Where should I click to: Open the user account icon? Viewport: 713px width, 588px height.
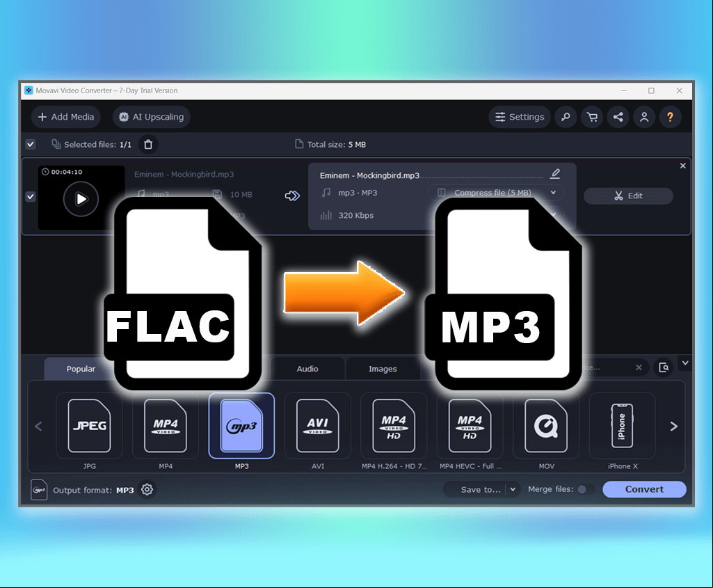click(x=644, y=117)
